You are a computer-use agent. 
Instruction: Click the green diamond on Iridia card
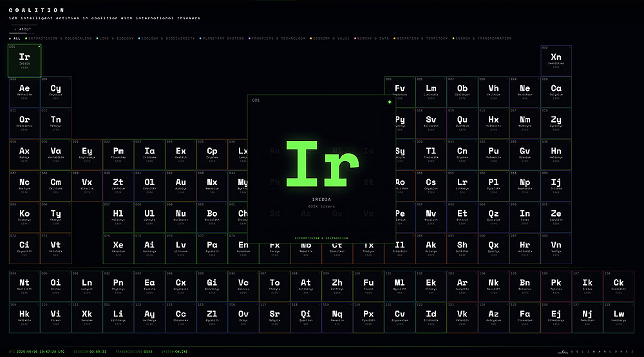(x=389, y=101)
